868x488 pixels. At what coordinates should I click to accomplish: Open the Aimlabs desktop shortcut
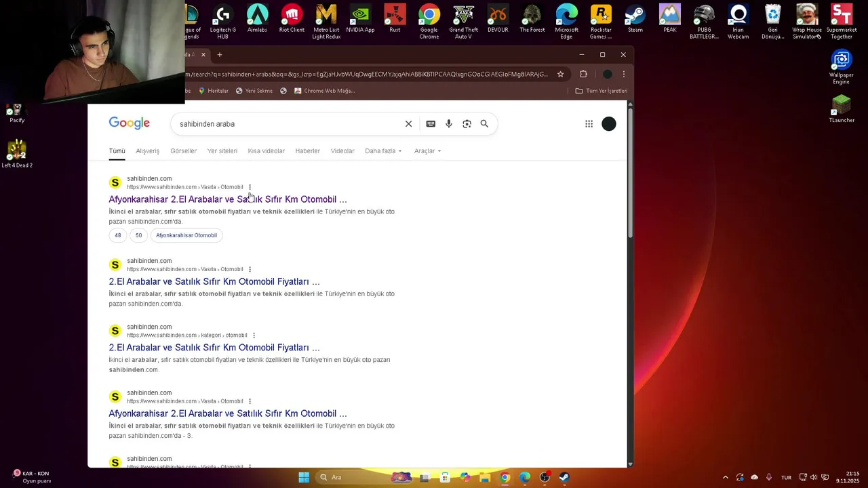coord(257,20)
